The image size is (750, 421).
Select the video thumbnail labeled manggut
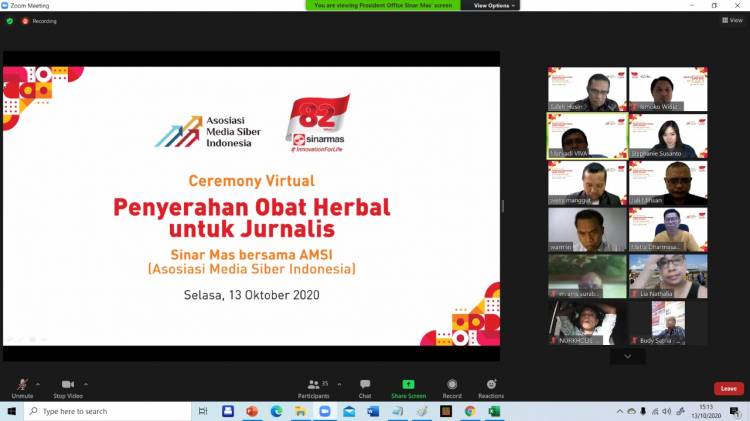(587, 183)
